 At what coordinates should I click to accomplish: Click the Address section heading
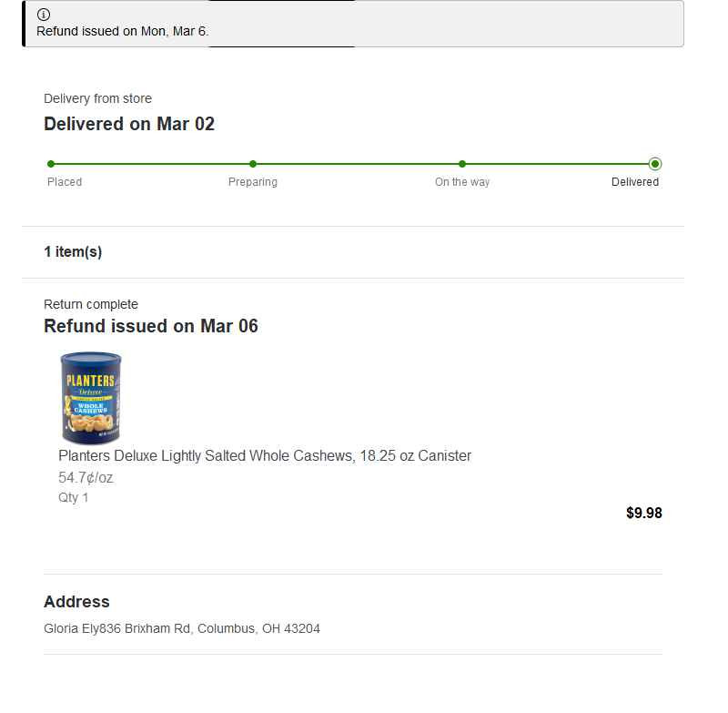[76, 602]
